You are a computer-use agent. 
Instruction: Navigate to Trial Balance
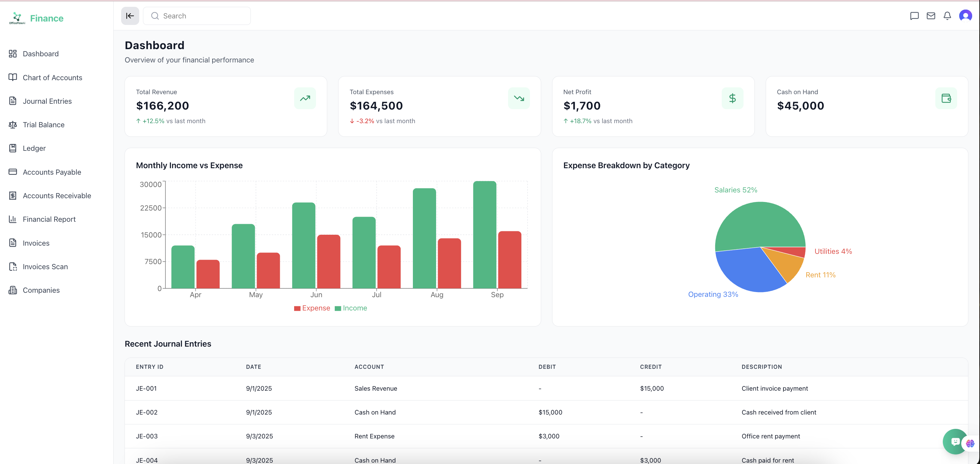click(x=43, y=125)
